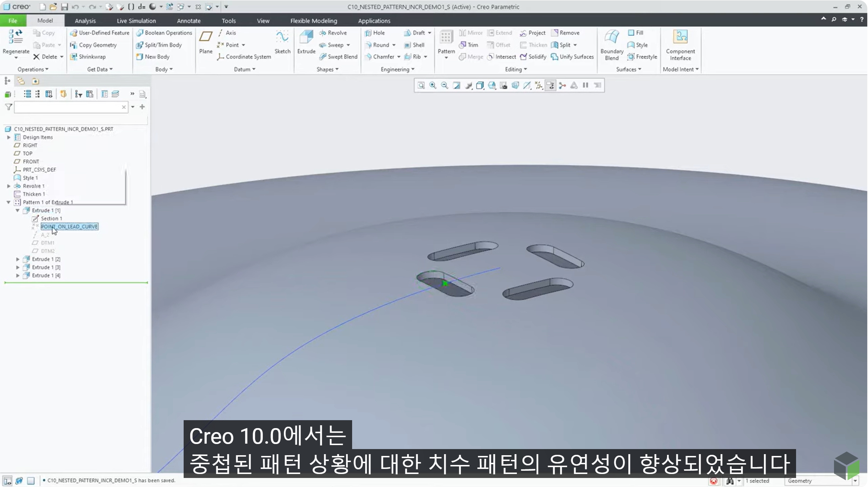Click the Freestyle button
Viewport: 868px width, 487px height.
tap(642, 57)
